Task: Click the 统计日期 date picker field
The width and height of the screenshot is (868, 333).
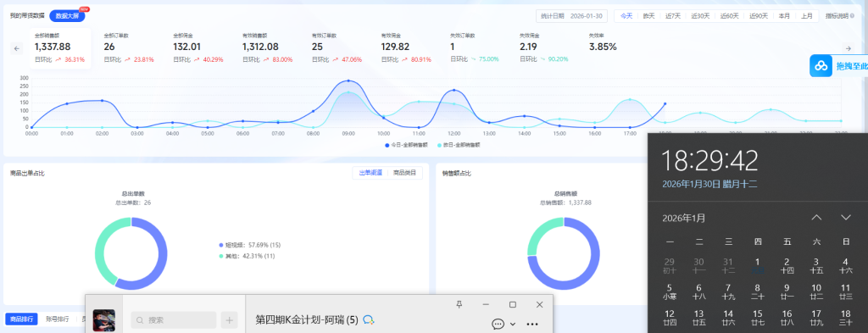Action: (x=572, y=16)
